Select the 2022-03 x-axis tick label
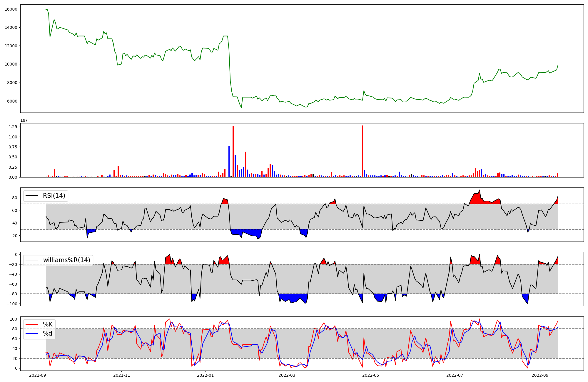588x382 pixels. [x=287, y=375]
